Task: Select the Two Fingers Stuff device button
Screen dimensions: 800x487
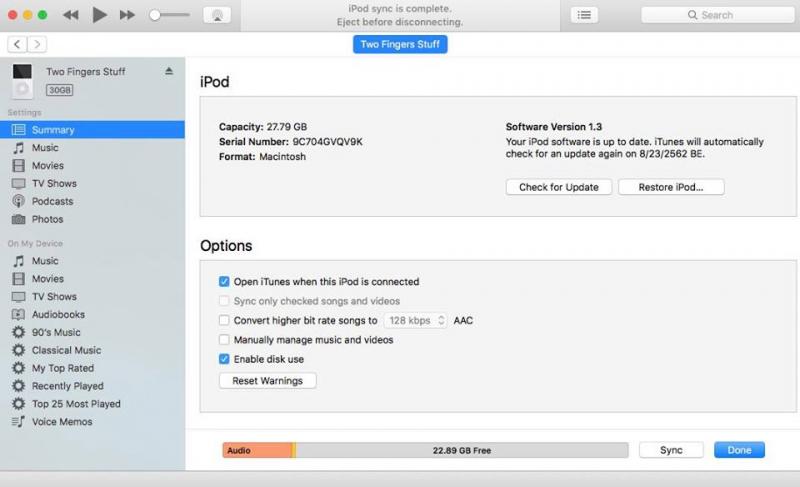Action: [x=400, y=44]
